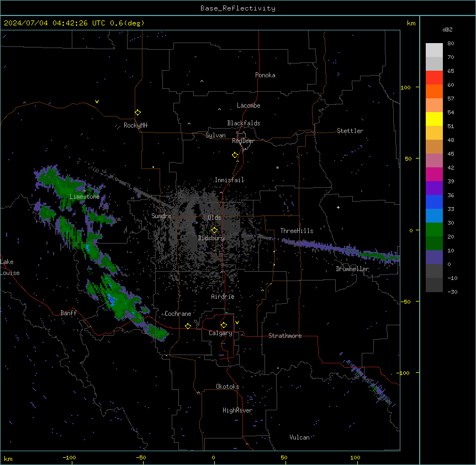Select the Olds label
Image resolution: width=476 pixels, height=465 pixels.
[214, 218]
